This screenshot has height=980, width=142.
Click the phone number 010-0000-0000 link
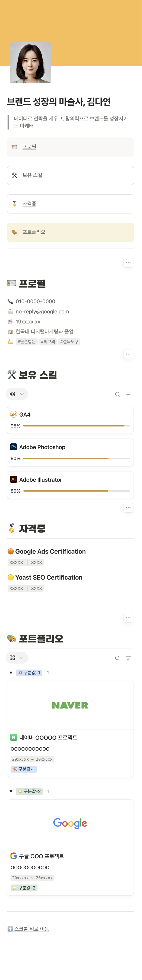[x=35, y=302]
